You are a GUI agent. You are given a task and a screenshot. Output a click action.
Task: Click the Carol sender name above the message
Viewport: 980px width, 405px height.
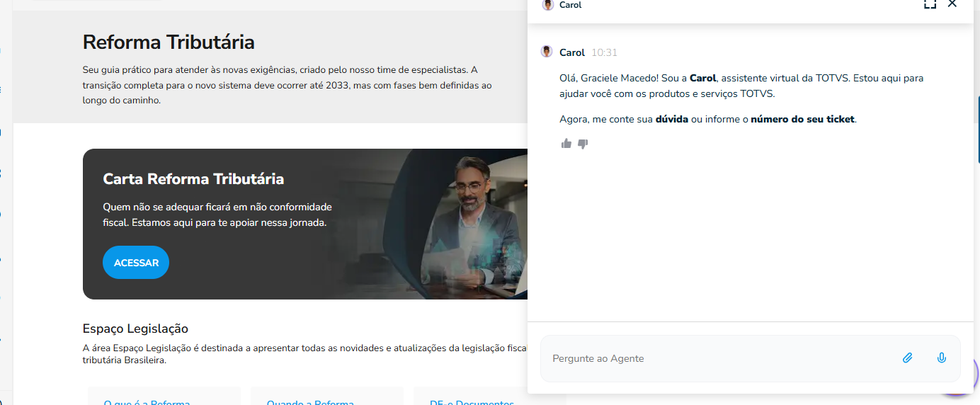572,52
